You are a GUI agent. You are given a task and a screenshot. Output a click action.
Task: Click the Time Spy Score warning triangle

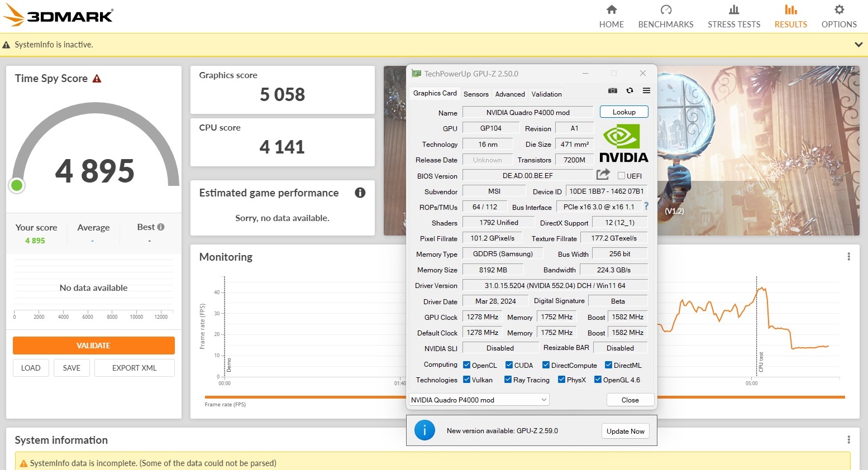[x=97, y=79]
